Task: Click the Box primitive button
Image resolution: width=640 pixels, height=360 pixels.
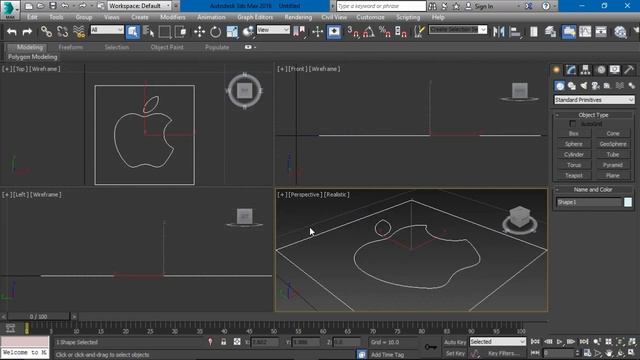Action: pos(573,133)
